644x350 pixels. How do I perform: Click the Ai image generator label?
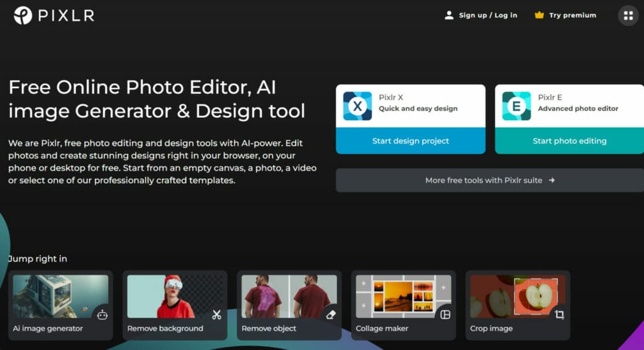click(48, 328)
